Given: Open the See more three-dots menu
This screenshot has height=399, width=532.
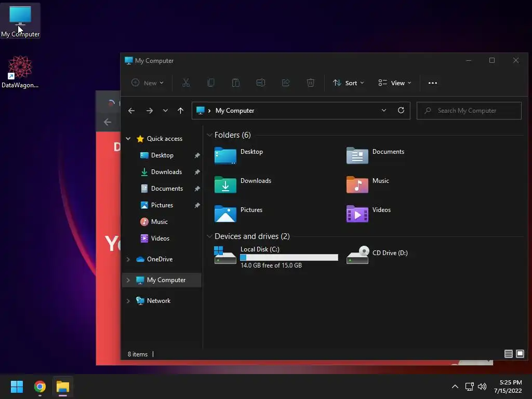Looking at the screenshot, I should tap(433, 83).
